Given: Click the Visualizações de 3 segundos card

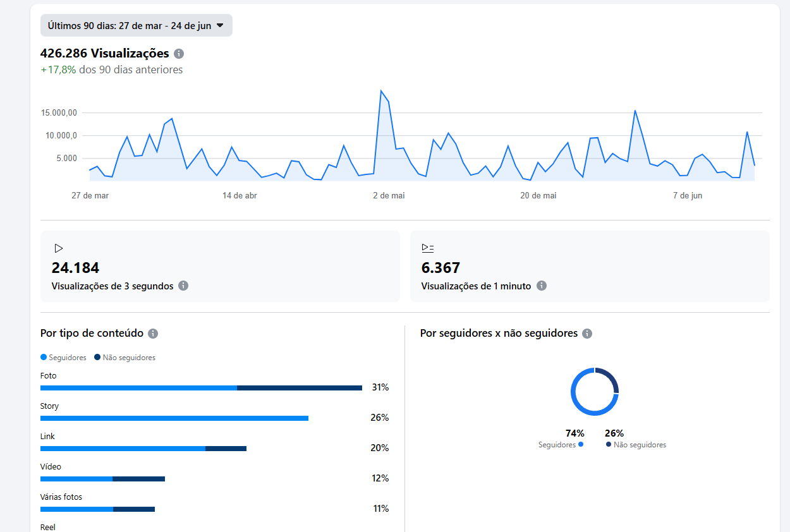Looking at the screenshot, I should click(x=220, y=266).
